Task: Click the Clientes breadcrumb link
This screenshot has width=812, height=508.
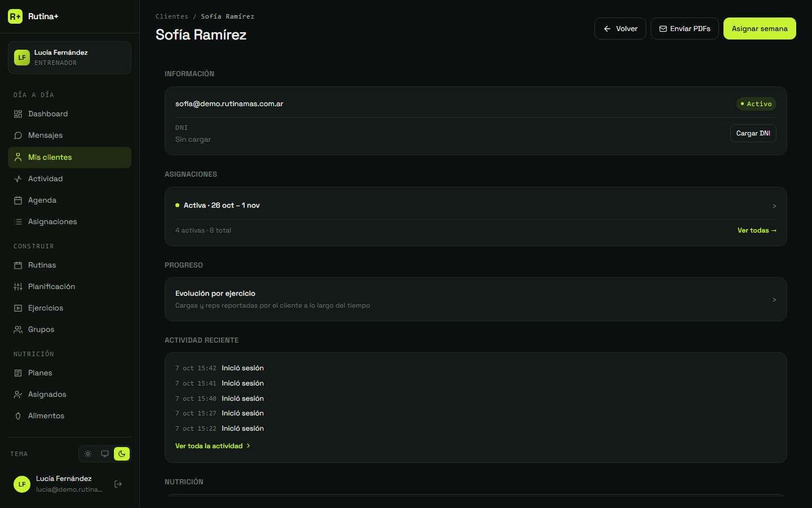Action: click(x=172, y=16)
